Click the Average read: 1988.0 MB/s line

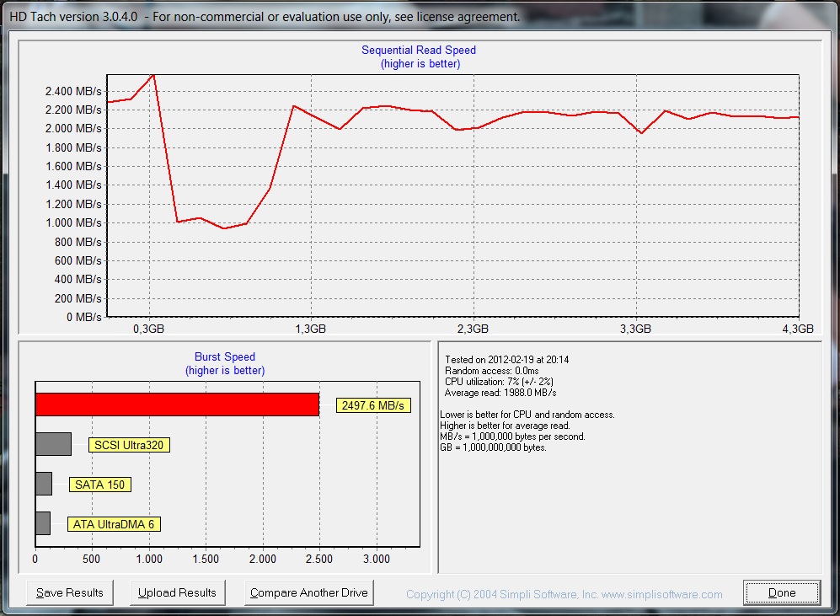pyautogui.click(x=500, y=393)
